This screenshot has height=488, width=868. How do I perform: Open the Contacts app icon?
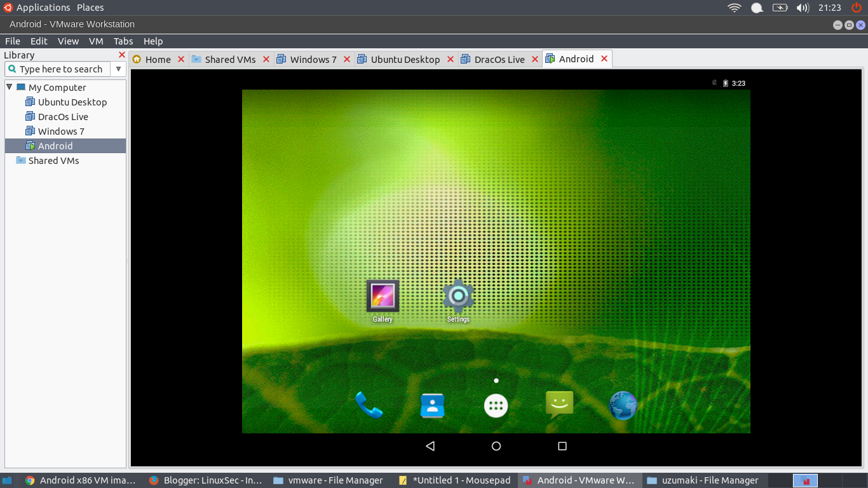click(433, 405)
